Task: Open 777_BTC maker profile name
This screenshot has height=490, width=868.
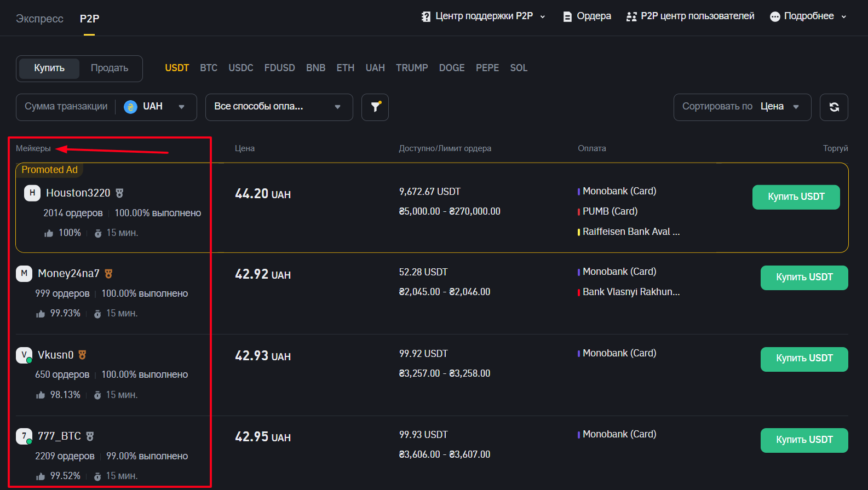Action: 60,436
